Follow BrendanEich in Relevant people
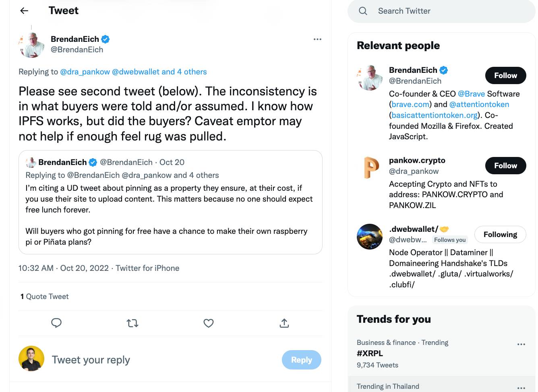The image size is (538, 392). 505,75
